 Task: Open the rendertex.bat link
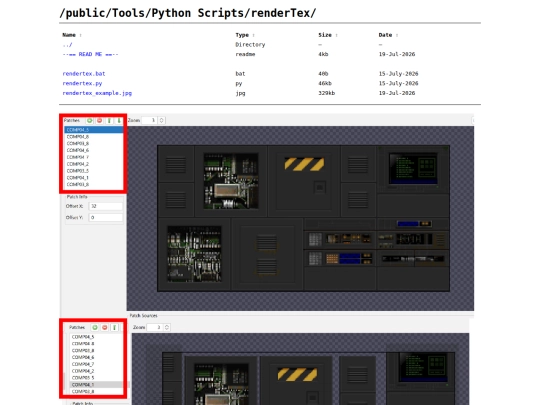(84, 74)
